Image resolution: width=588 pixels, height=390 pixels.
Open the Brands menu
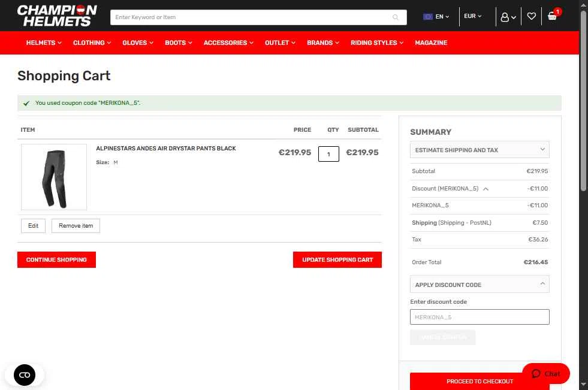(323, 43)
